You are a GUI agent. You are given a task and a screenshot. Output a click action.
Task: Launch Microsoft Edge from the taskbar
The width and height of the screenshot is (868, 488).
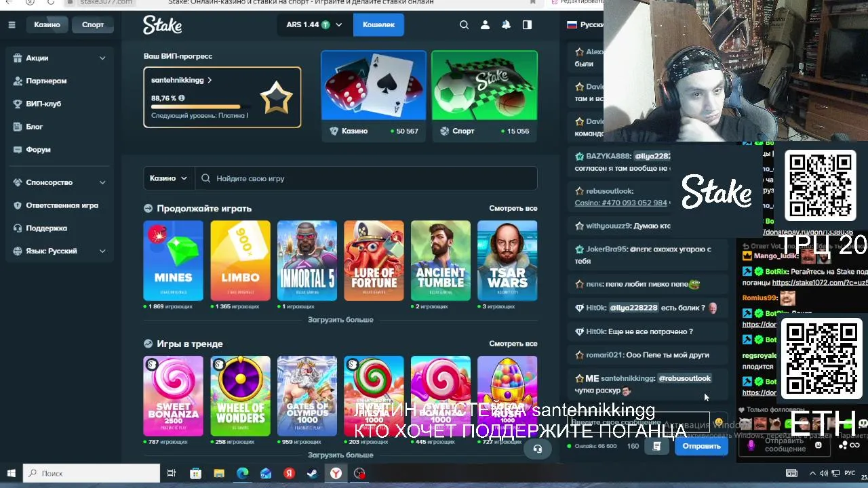242,473
